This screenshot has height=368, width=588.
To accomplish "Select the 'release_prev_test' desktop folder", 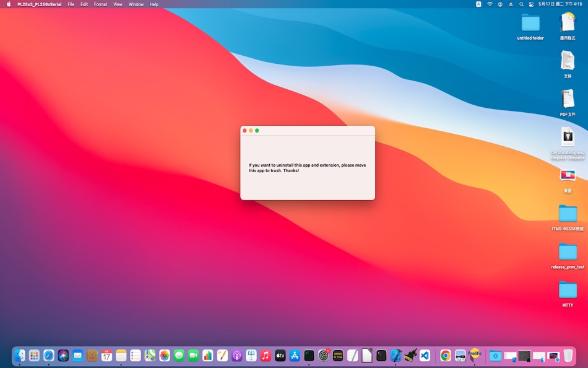I will 568,252.
